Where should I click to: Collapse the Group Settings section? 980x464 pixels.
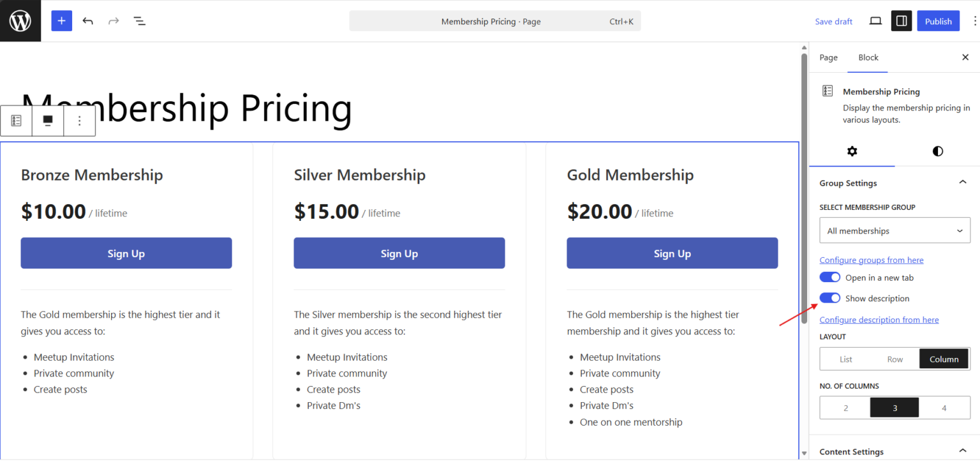point(963,183)
